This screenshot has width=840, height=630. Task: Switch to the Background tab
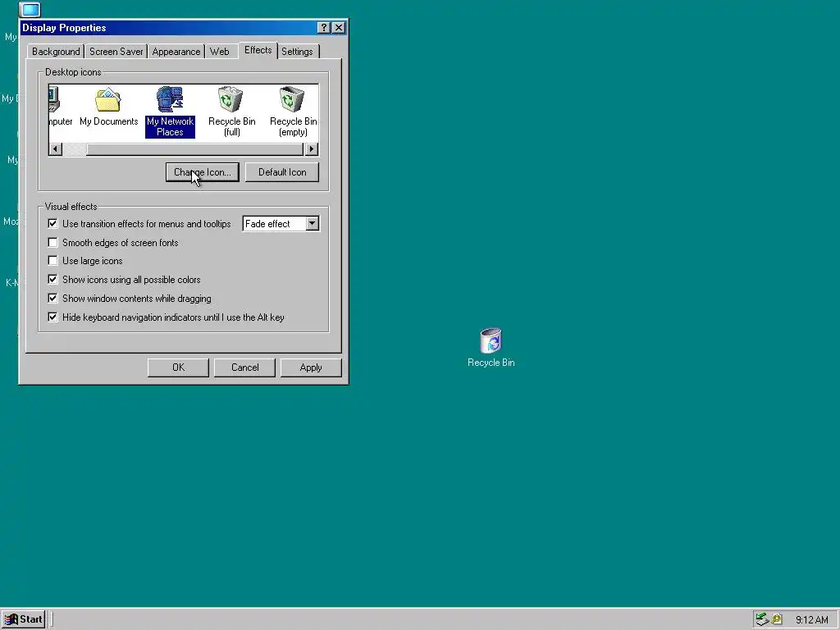coord(56,52)
